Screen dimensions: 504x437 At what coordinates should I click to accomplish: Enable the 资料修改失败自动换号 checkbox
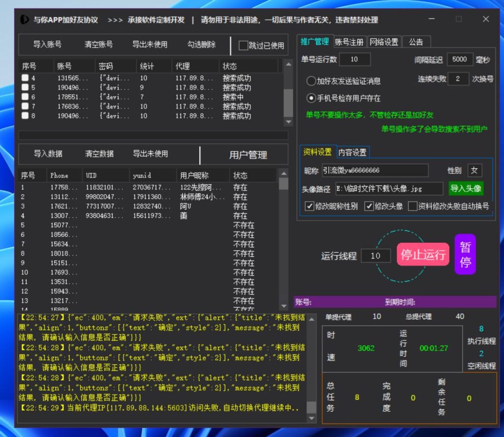(413, 206)
